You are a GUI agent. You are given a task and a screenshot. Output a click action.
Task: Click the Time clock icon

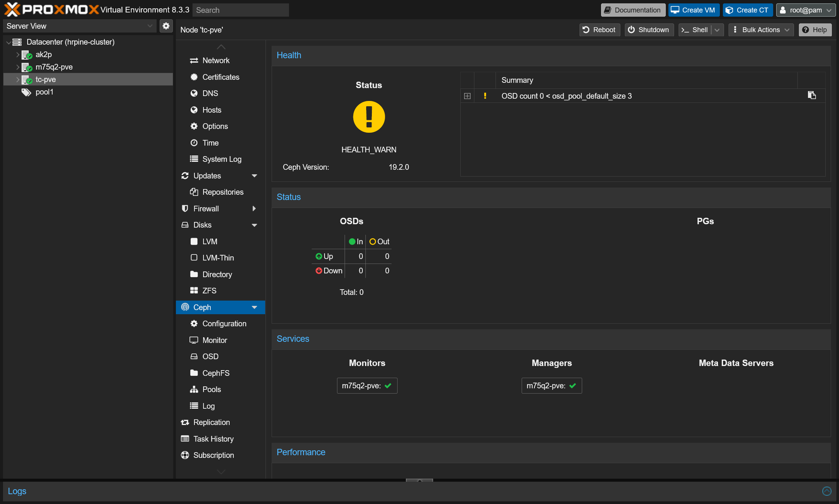coord(194,143)
